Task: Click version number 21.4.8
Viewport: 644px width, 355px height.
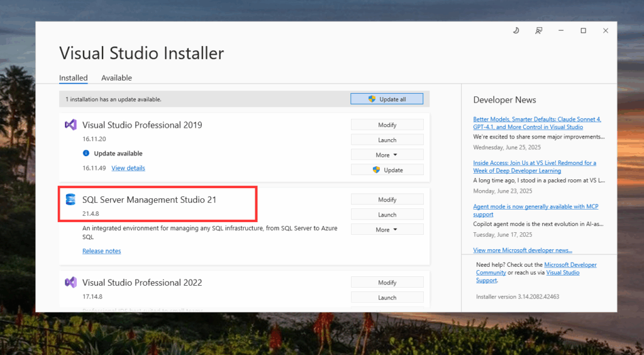Action: pyautogui.click(x=91, y=213)
